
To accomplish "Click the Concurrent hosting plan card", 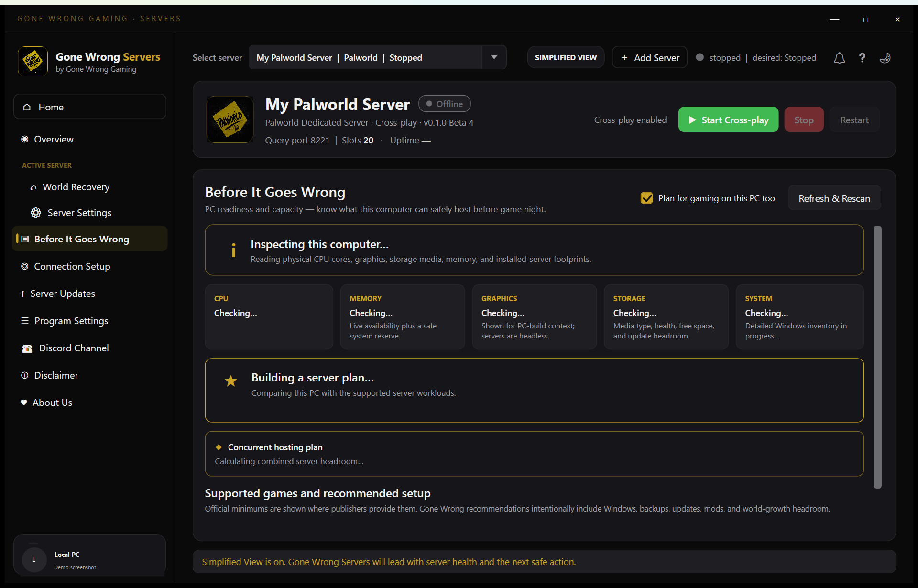I will click(535, 454).
